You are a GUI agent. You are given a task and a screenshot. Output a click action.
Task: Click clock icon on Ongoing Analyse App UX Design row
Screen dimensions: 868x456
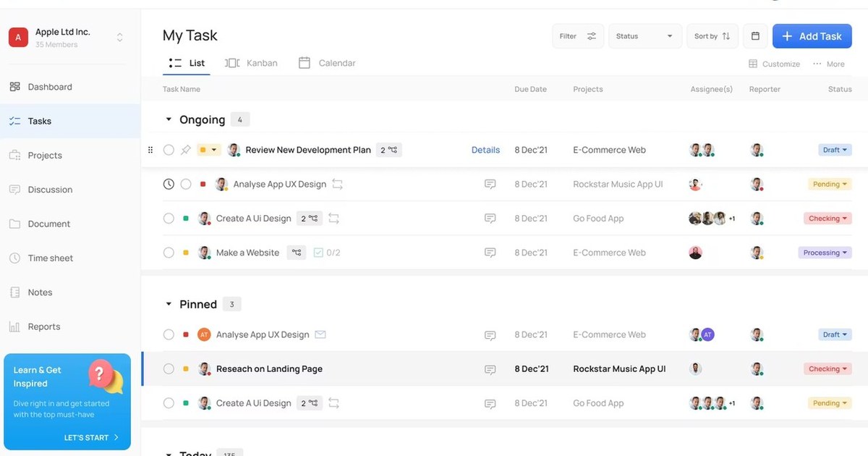coord(169,185)
